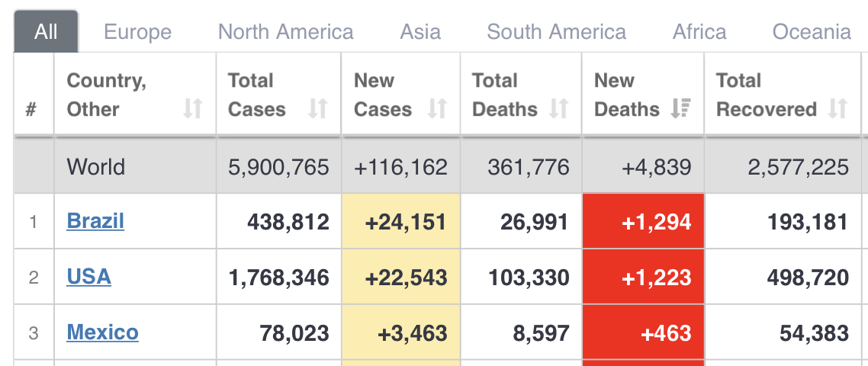The height and width of the screenshot is (366, 868).
Task: Toggle New Deaths descending sort icon
Action: coord(680,109)
